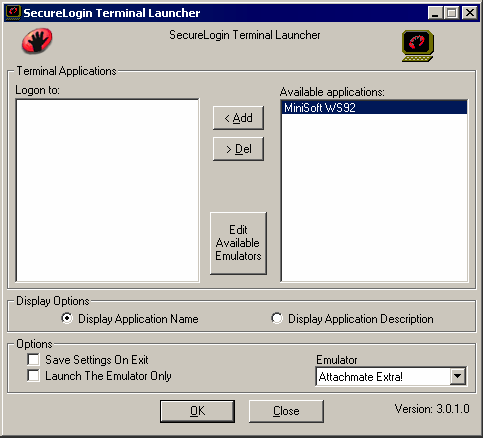Maximize the SecureLogin Terminal Launcher window

point(452,13)
